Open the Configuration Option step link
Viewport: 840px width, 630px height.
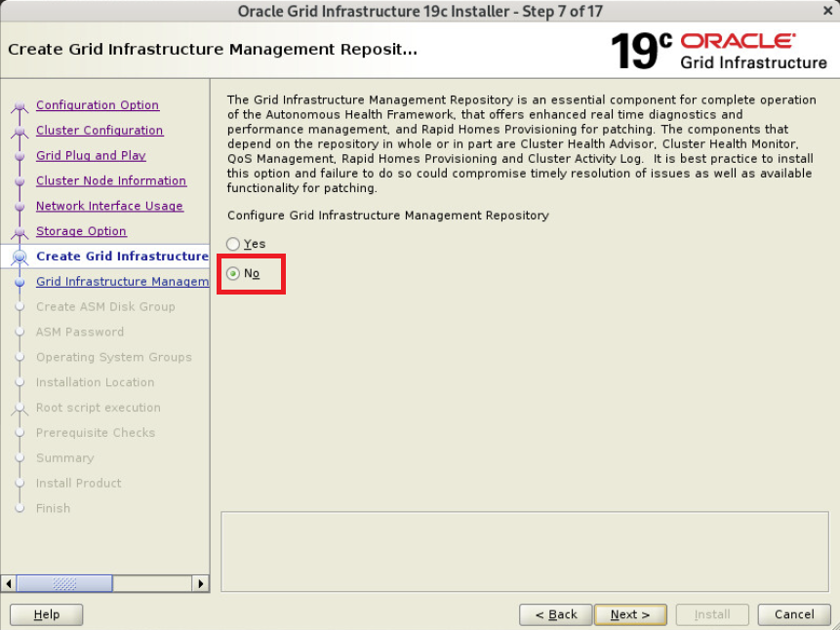(98, 105)
